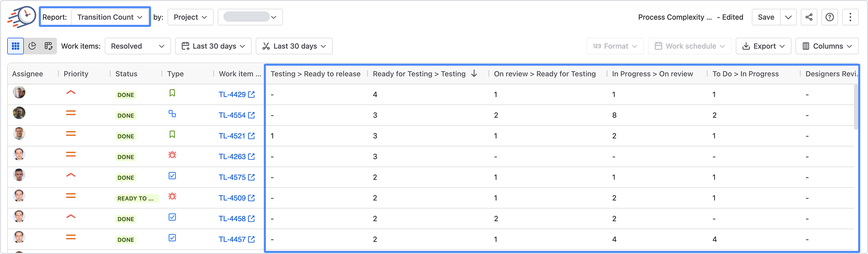Click the descending sort arrow icon
The image size is (868, 254).
pos(474,73)
